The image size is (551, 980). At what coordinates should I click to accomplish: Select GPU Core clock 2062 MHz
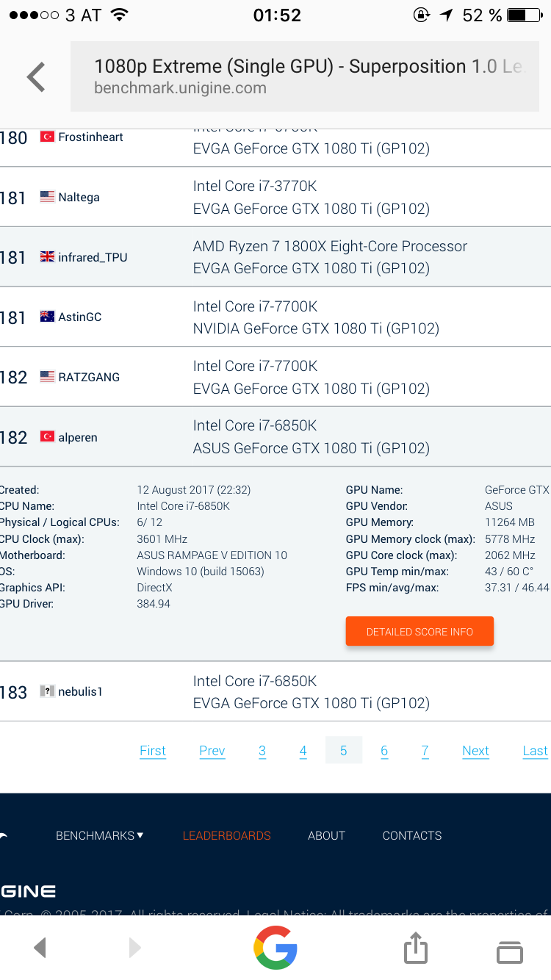click(x=510, y=555)
